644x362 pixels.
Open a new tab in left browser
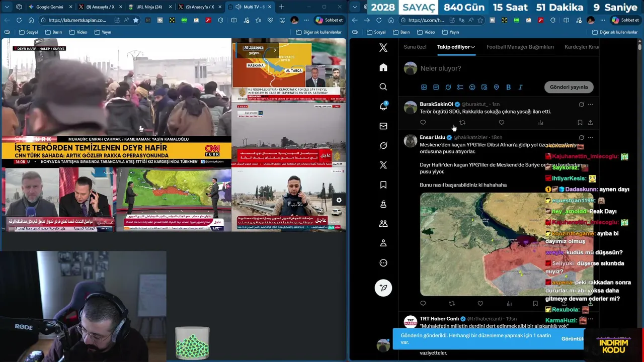[282, 7]
